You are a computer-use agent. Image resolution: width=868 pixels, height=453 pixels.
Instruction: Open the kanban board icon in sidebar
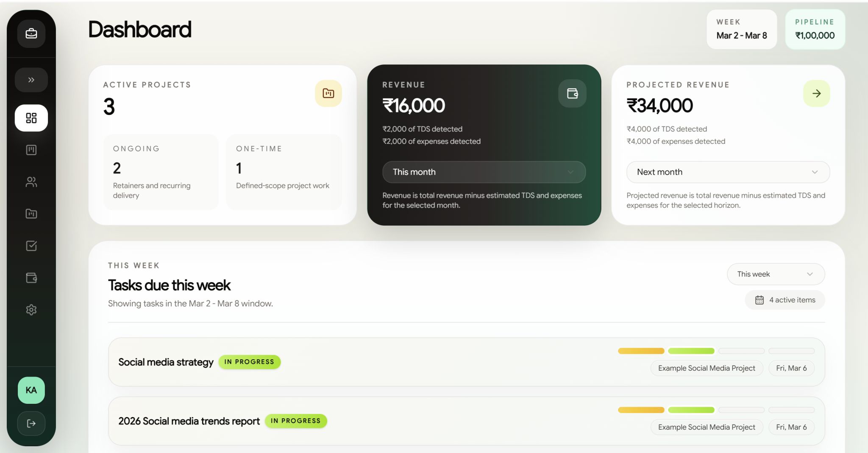[31, 150]
